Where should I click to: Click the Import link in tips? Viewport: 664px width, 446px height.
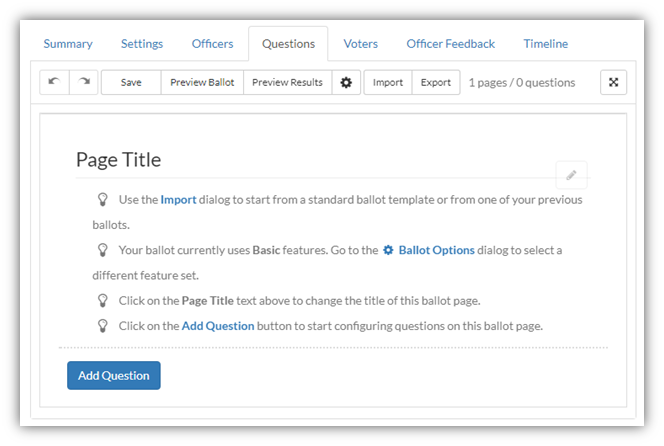(x=178, y=199)
